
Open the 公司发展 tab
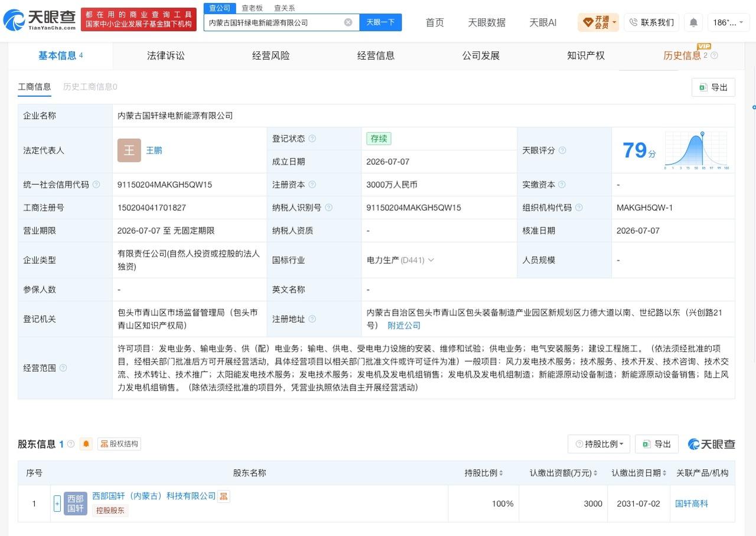[x=481, y=55]
